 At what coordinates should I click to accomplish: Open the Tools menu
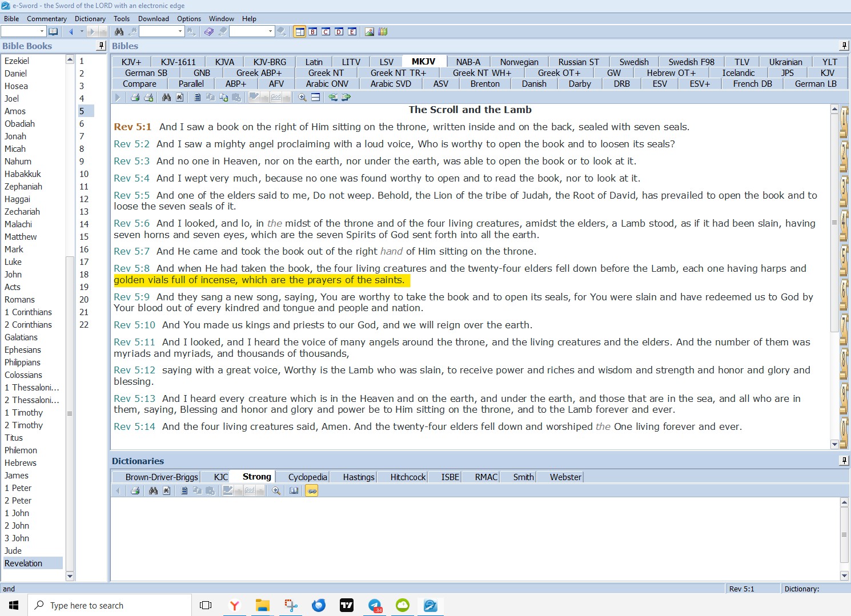click(122, 18)
